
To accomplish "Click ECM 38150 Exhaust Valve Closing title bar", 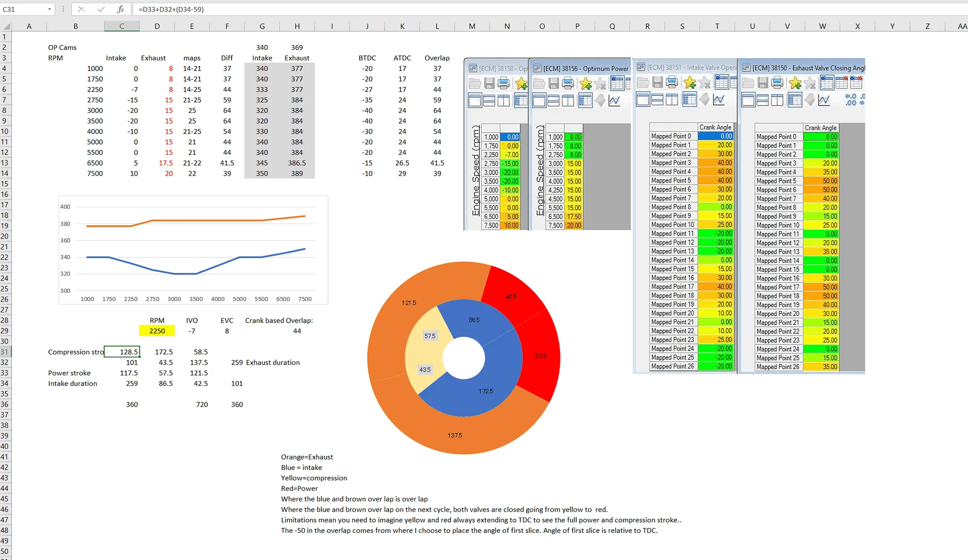I will coord(802,68).
